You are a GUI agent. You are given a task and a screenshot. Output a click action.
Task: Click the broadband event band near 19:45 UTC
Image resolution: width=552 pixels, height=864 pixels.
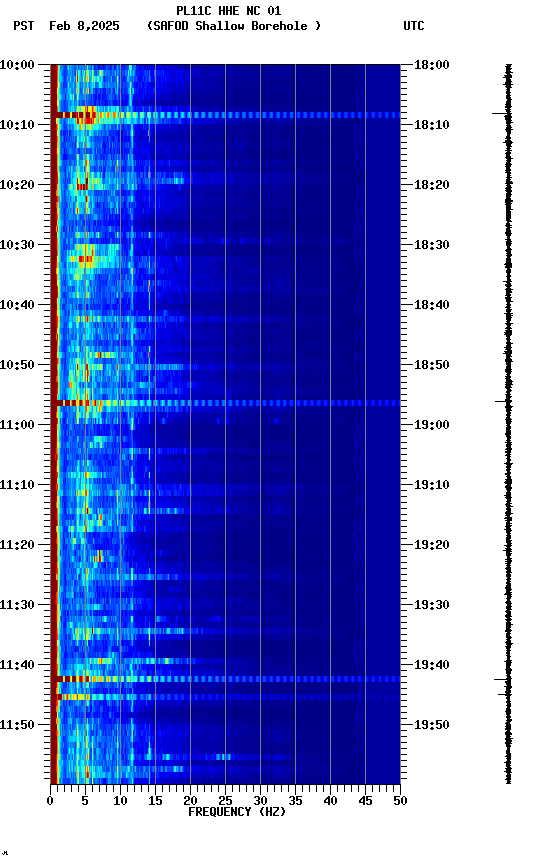pos(225,698)
